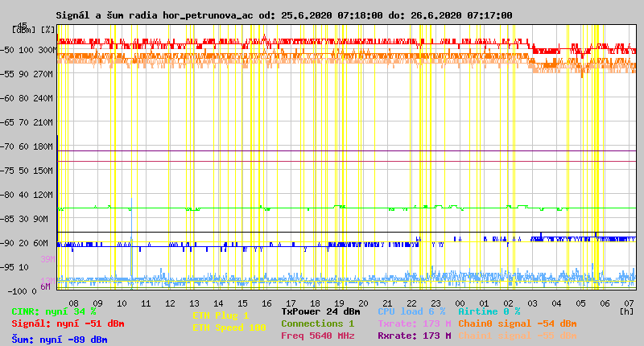The image size is (644, 346).
Task: Select the 'TxPower 24 dBm' legend text
Action: click(320, 312)
